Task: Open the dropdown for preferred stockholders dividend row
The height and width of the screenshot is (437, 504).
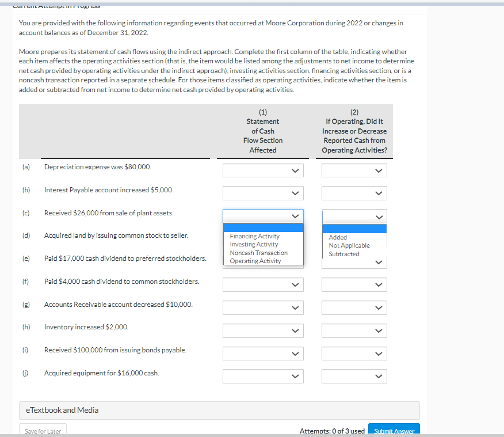Action: pos(262,261)
